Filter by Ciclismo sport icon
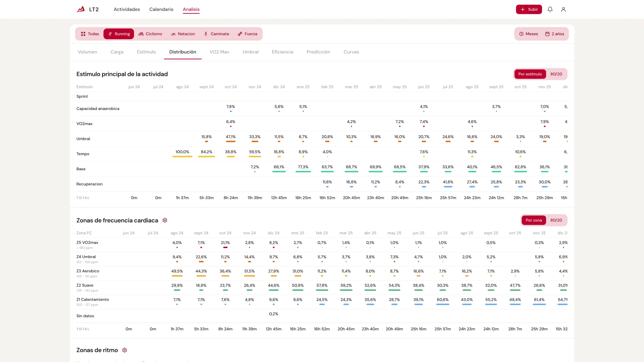This screenshot has width=644, height=362. tap(141, 34)
